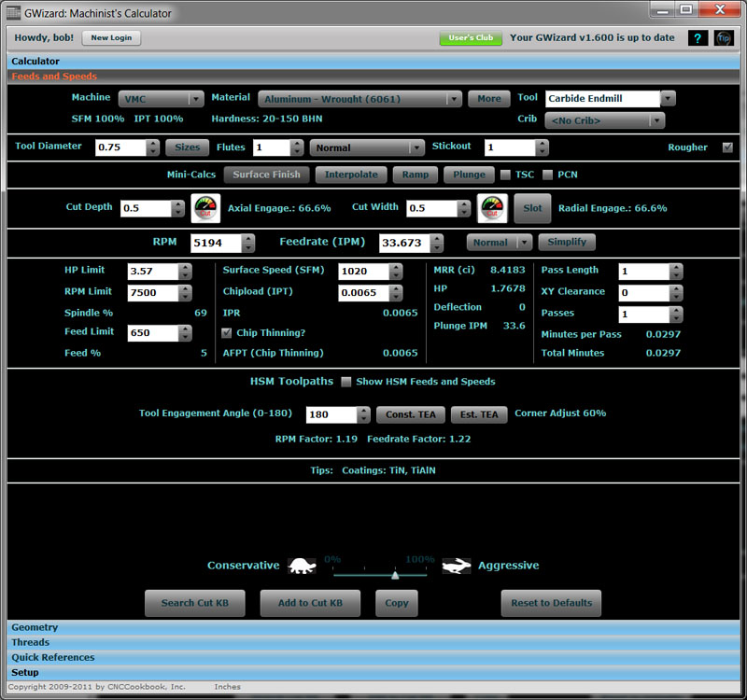Click the Tip icon near the top right
Viewport: 747px width, 700px height.
point(723,38)
